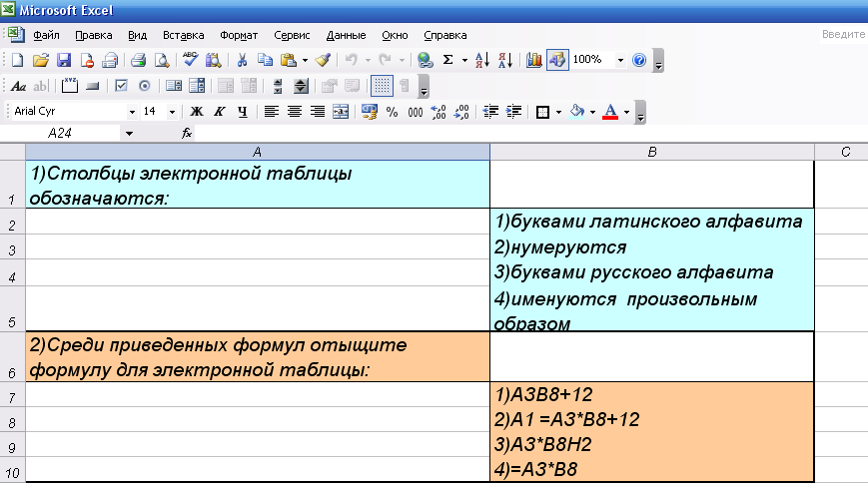Screen dimensions: 868x484
Task: Apply comma (000) number style
Action: pos(416,113)
